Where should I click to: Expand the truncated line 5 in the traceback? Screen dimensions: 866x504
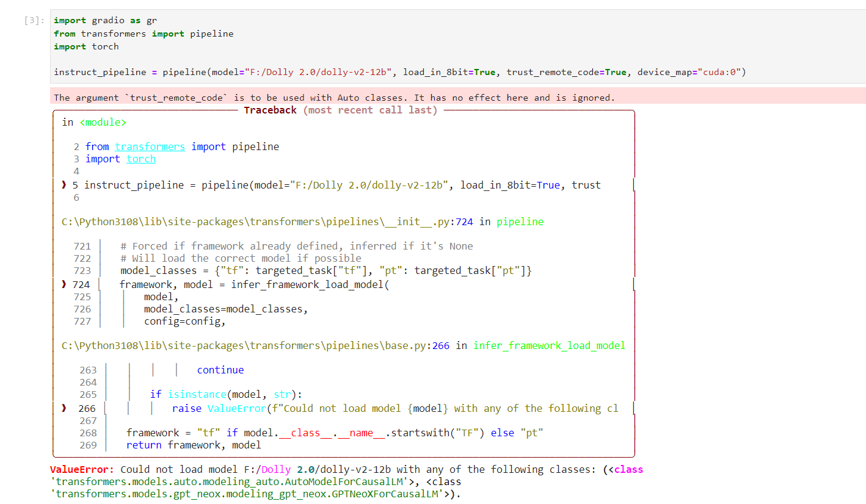[633, 185]
